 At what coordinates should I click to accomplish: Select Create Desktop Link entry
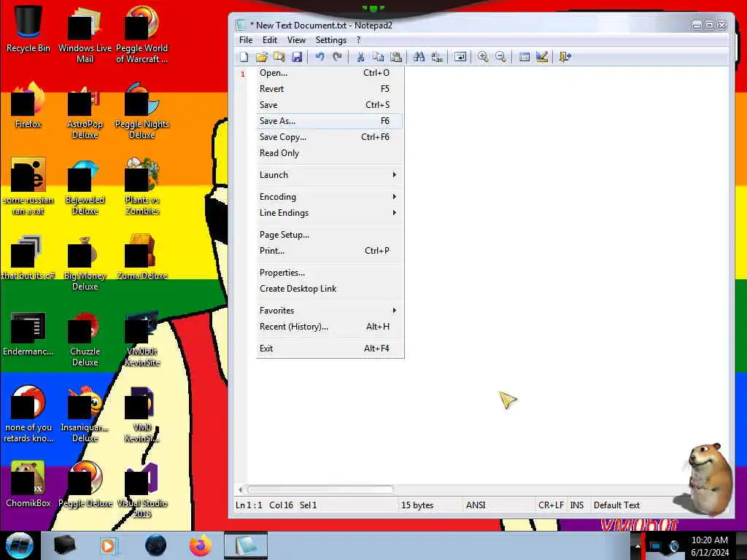click(330, 289)
